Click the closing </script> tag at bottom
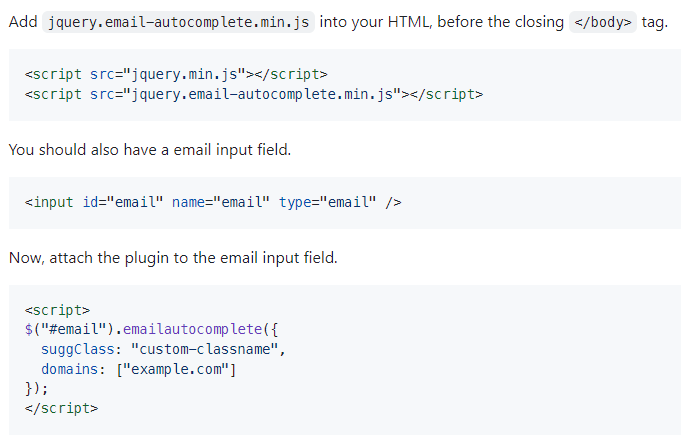The image size is (681, 438). (x=61, y=408)
